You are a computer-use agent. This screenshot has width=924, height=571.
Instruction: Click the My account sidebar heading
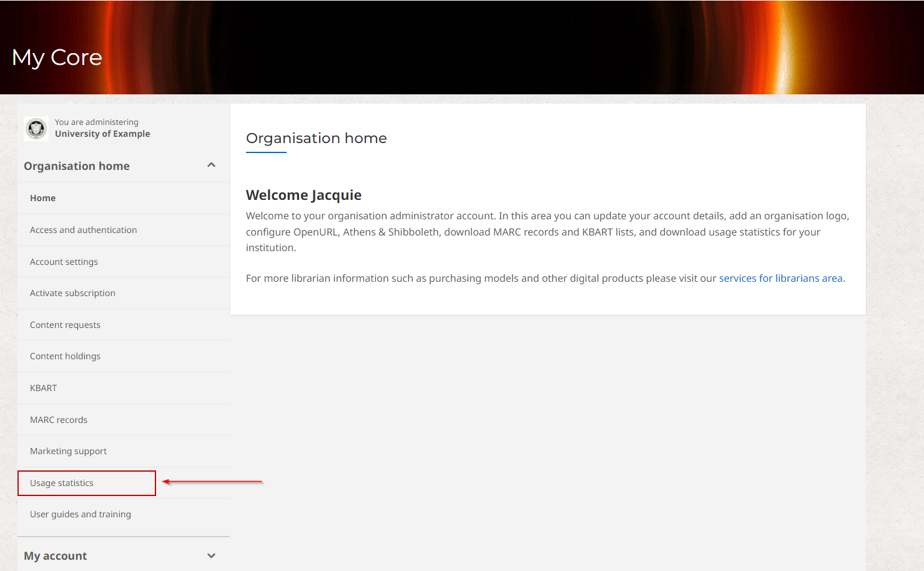(x=56, y=555)
